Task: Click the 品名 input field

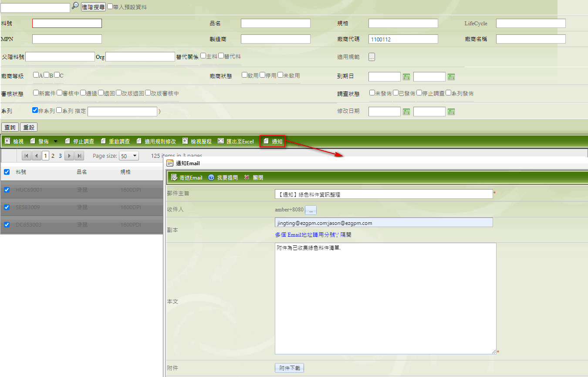Action: coord(276,24)
